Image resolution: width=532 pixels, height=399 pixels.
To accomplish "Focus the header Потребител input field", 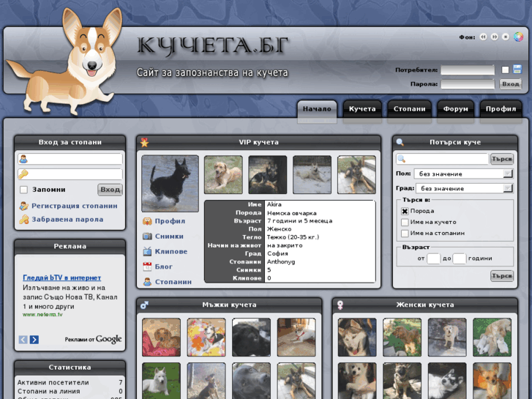I will [x=468, y=70].
